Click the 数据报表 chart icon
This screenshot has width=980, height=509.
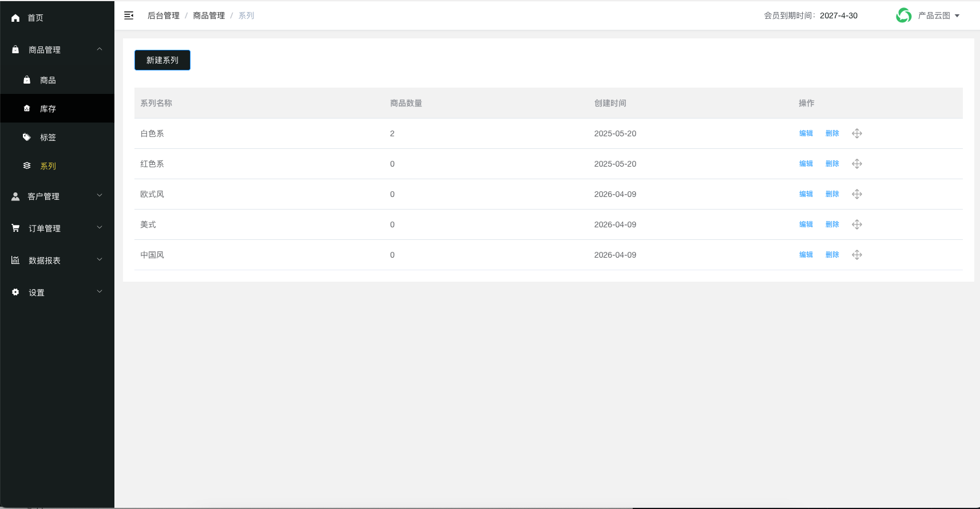15,260
